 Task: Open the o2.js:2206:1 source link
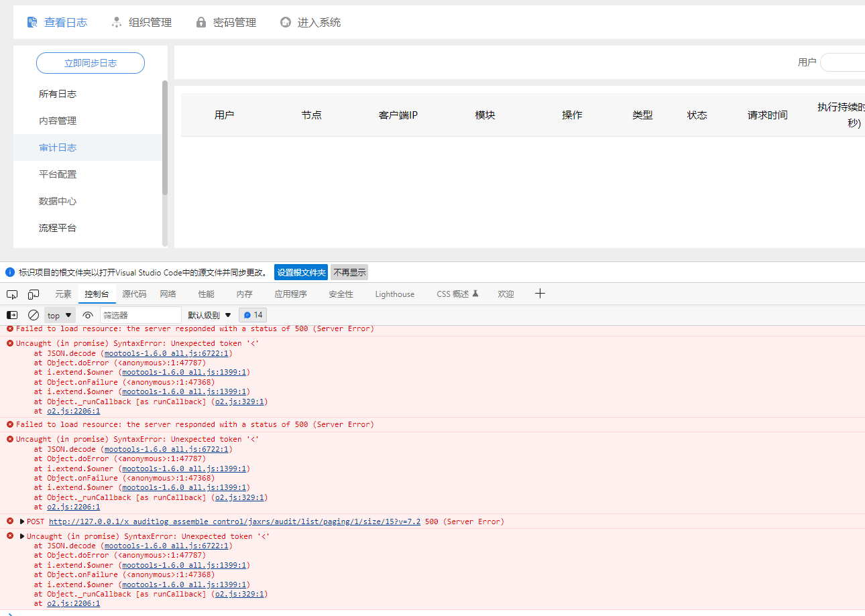pos(72,603)
